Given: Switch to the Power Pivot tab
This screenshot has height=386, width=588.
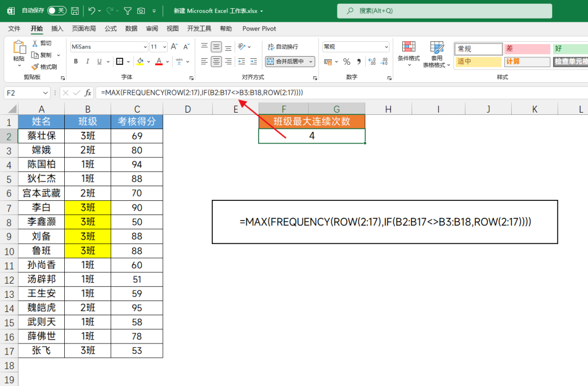Looking at the screenshot, I should tap(259, 29).
